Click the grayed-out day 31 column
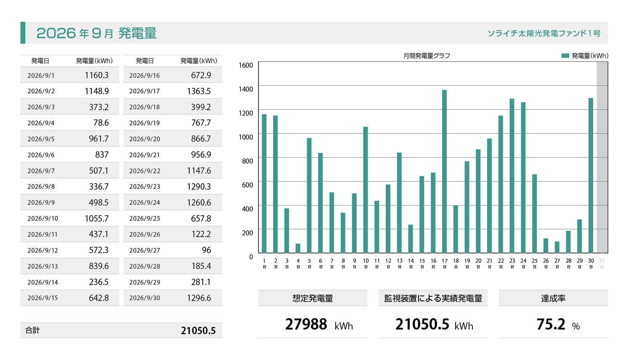Image resolution: width=631 pixels, height=364 pixels. pos(602,157)
